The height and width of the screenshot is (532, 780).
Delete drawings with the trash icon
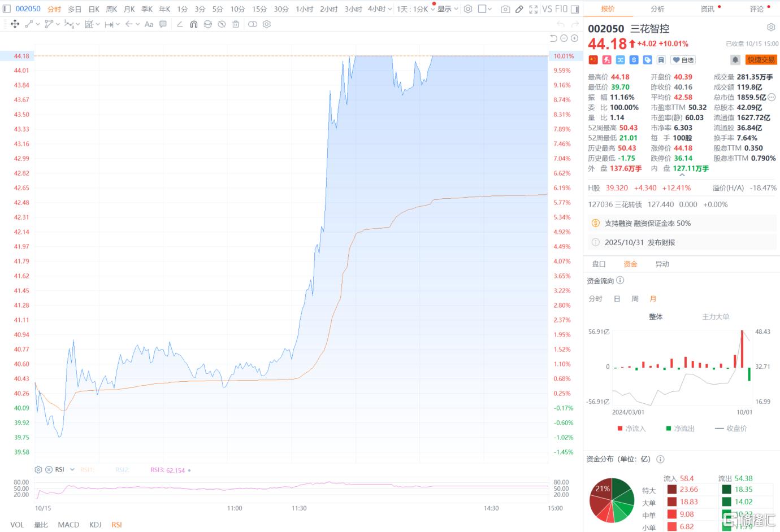236,24
